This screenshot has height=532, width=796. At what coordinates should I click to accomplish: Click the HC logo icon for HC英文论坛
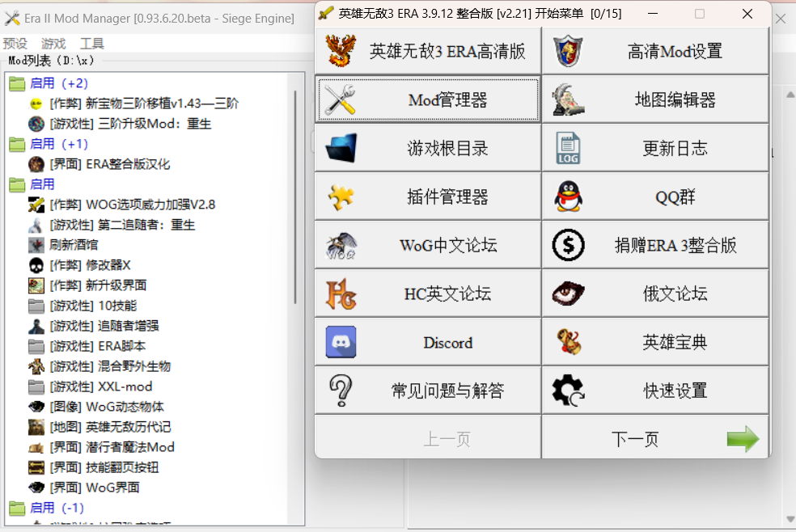[341, 293]
